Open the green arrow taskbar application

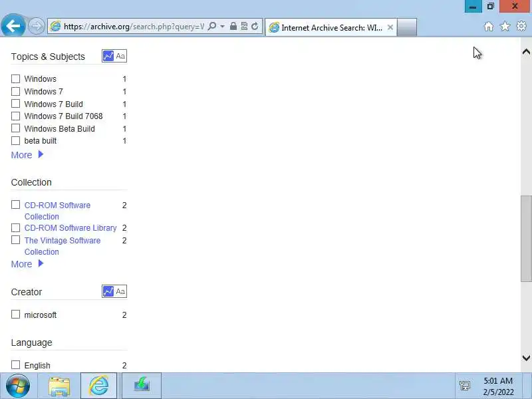[x=142, y=386]
